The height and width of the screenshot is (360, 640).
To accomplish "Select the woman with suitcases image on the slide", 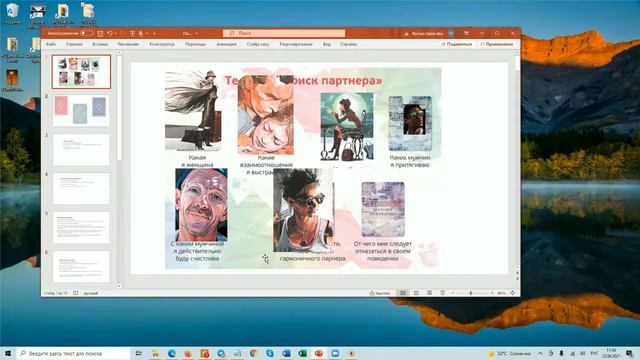I will click(193, 111).
